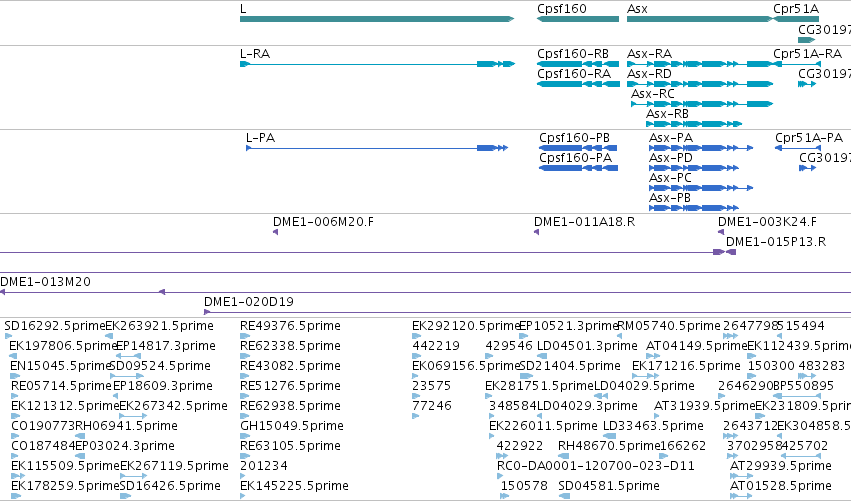
Task: Select EST LD04029.3prime
Action: coord(587,407)
